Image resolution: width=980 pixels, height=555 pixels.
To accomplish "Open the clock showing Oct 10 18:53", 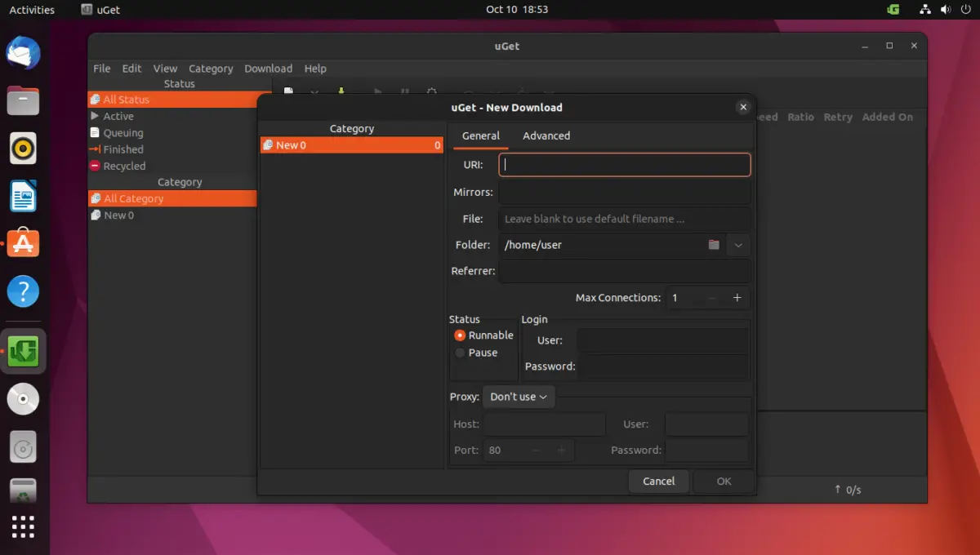I will click(x=517, y=10).
